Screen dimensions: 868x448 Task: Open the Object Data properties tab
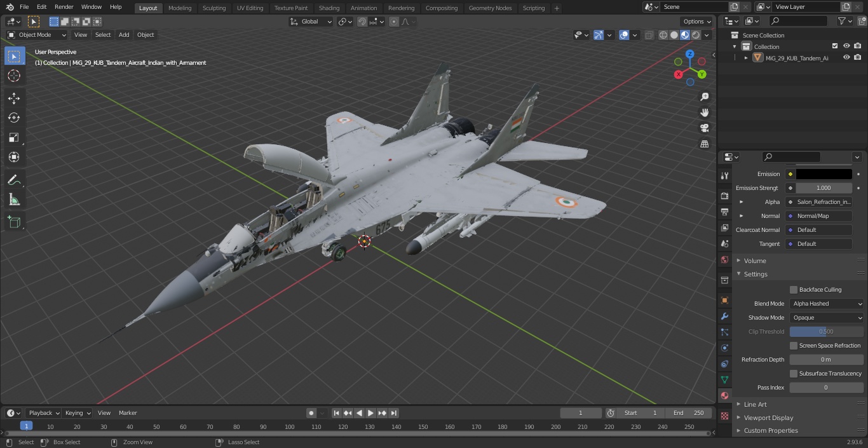click(724, 379)
